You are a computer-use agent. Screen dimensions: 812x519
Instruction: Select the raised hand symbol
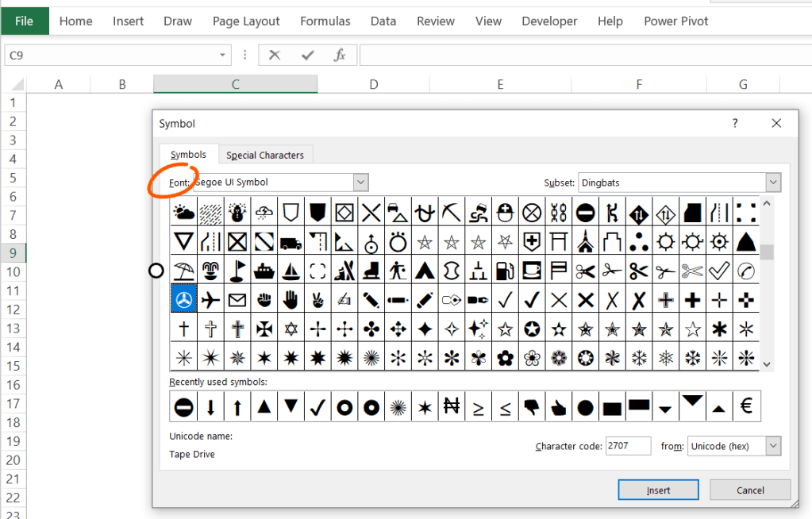pos(291,300)
